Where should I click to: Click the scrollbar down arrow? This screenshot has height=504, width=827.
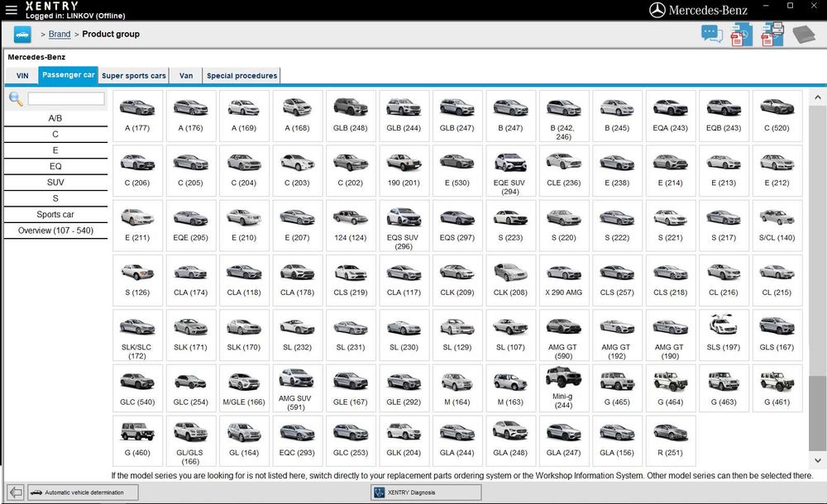click(818, 460)
